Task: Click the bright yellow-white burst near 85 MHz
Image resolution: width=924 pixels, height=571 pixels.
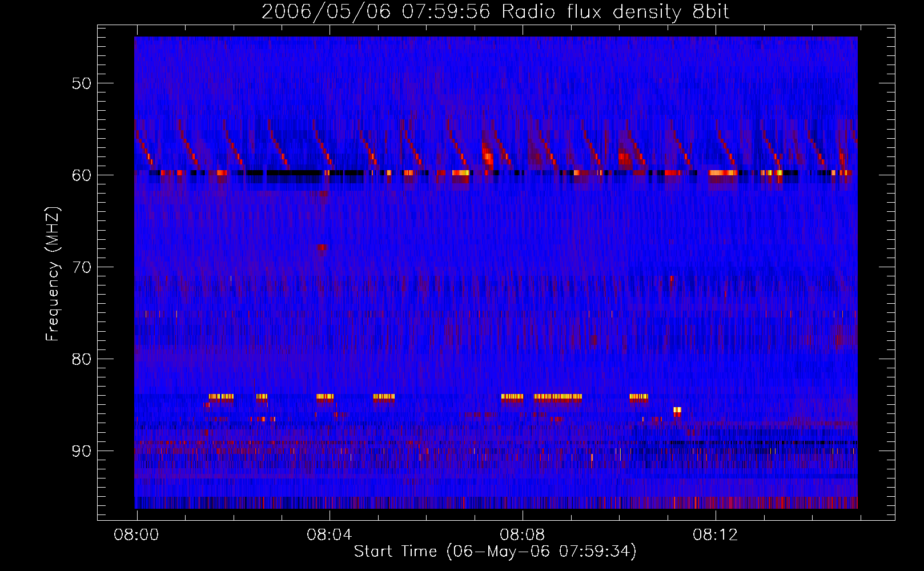Action: pyautogui.click(x=677, y=410)
